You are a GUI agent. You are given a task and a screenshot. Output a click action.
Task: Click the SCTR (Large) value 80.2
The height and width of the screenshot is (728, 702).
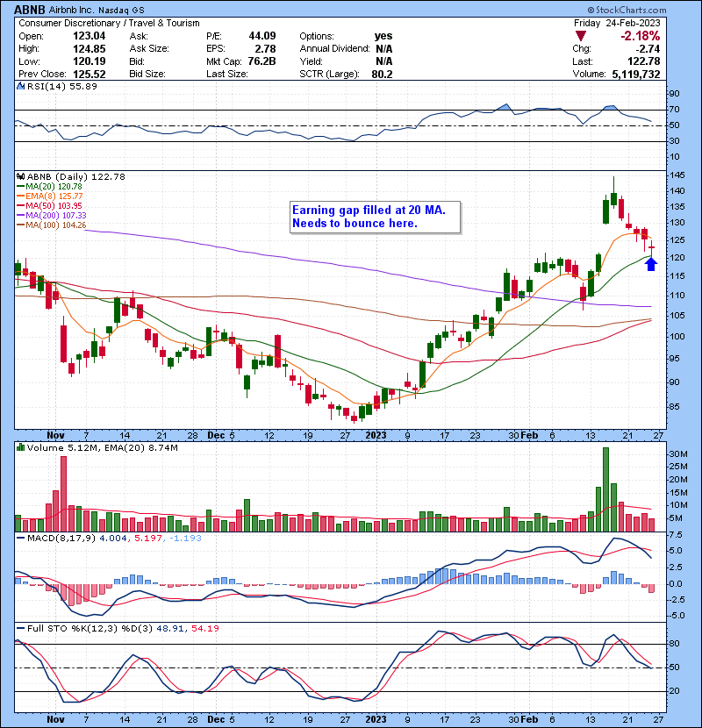pos(382,74)
